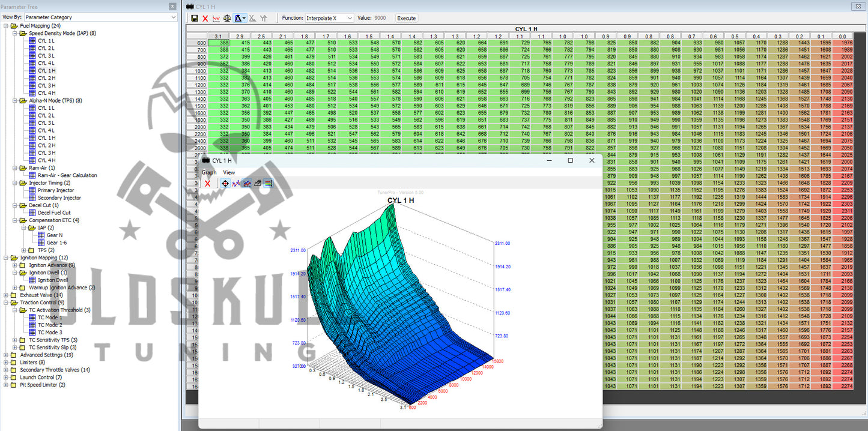Click the Value input field
868x431 pixels.
pyautogui.click(x=383, y=18)
